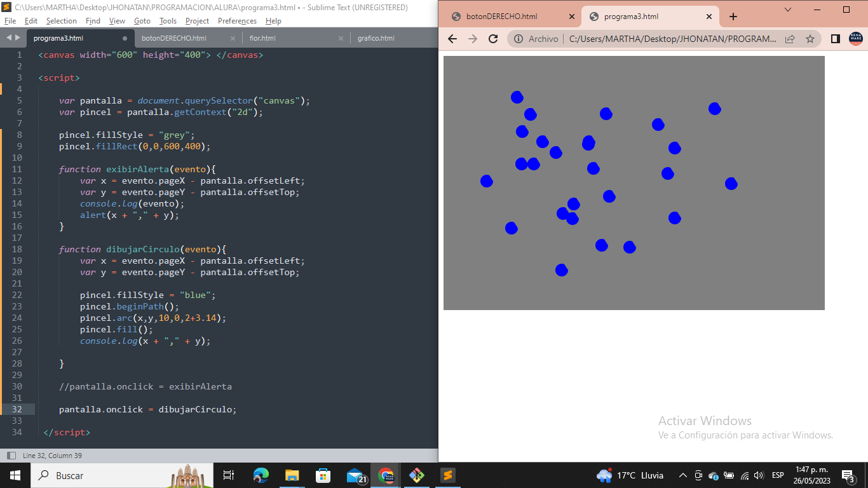Open the volume control in system tray
Screen dimensions: 868x488
coord(758,475)
